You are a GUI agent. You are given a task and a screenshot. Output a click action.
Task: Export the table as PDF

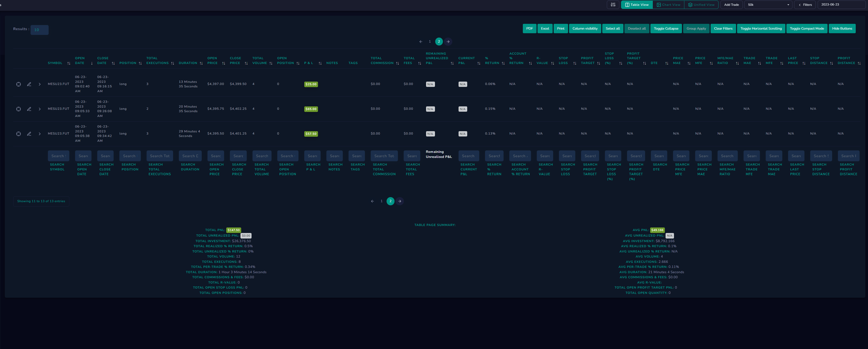coord(530,29)
